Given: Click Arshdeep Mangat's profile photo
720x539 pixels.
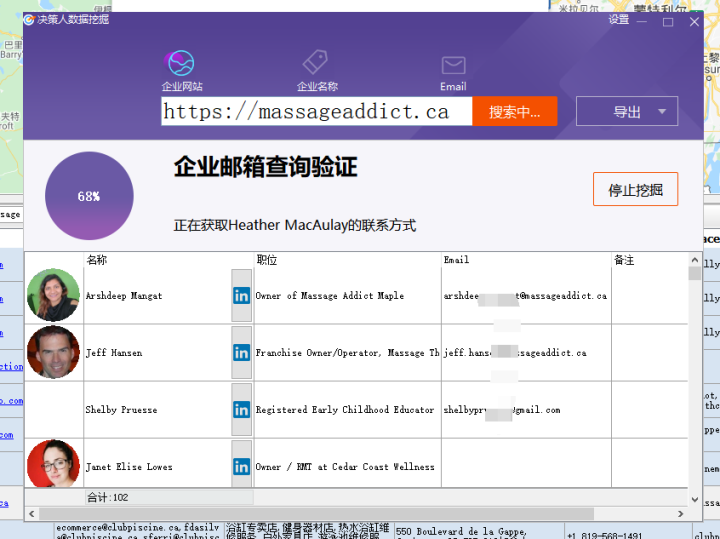Looking at the screenshot, I should [53, 295].
